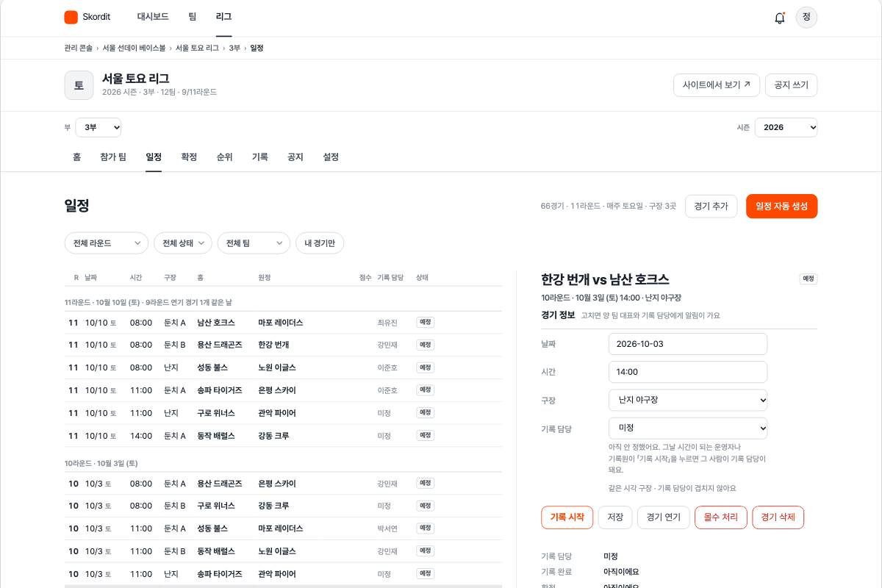The width and height of the screenshot is (882, 588).
Task: Go to 팀 in top nav
Action: coord(193,17)
